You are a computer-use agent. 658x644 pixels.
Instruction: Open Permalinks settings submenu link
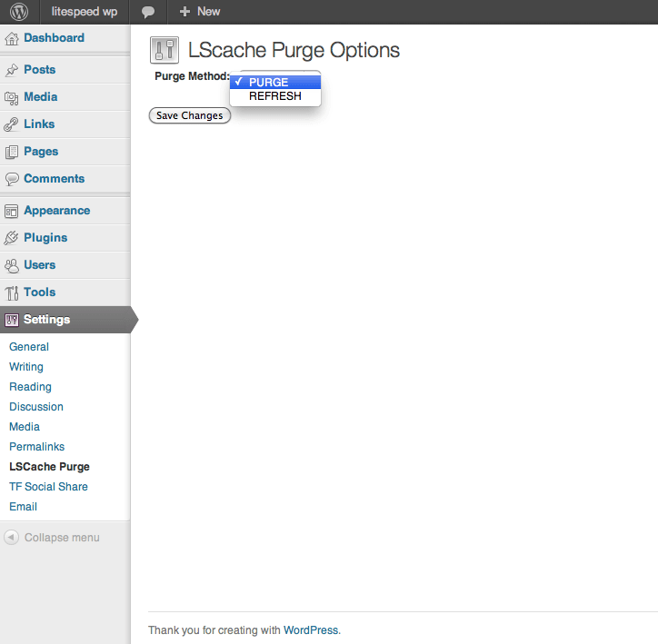(x=37, y=447)
